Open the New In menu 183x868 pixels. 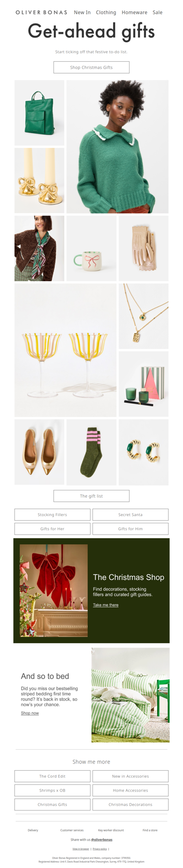click(x=82, y=12)
